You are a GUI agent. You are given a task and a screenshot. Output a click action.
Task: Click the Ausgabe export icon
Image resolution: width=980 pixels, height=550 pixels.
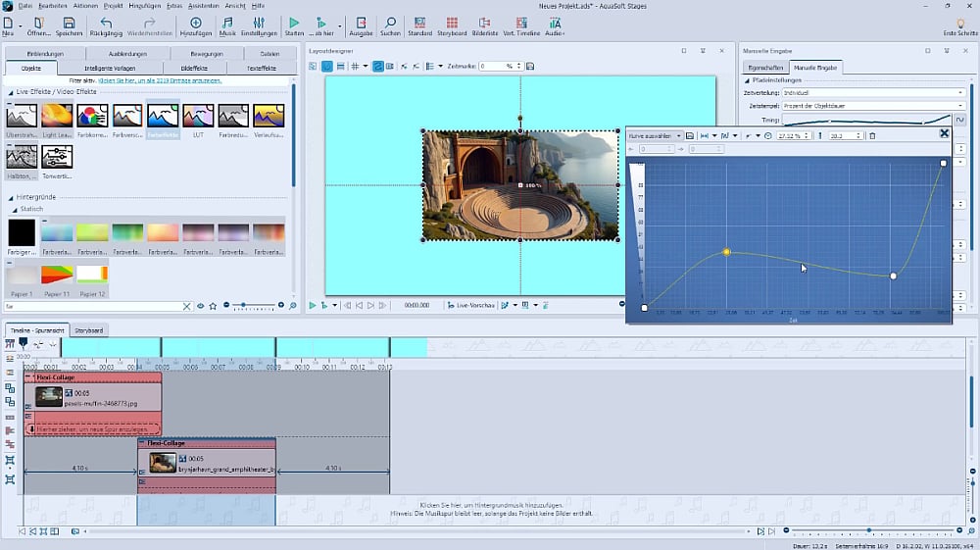361,22
